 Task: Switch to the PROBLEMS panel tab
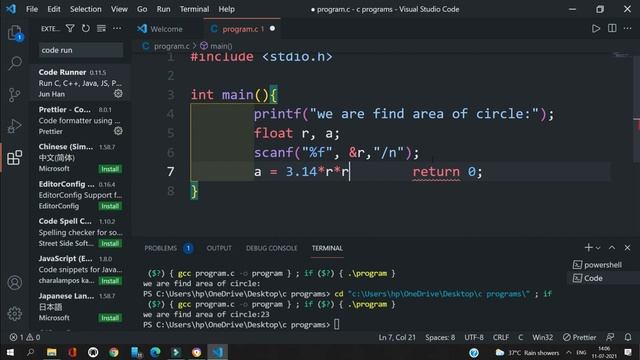click(160, 248)
